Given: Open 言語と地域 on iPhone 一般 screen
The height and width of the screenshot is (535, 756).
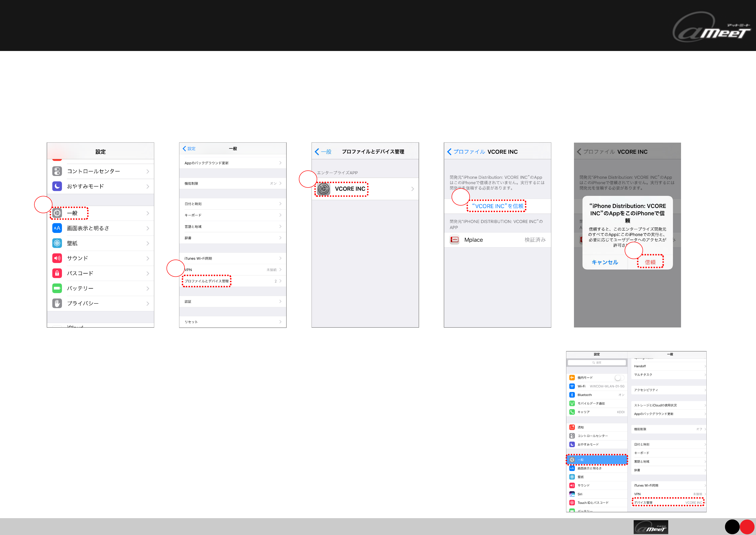Looking at the screenshot, I should pos(233,227).
